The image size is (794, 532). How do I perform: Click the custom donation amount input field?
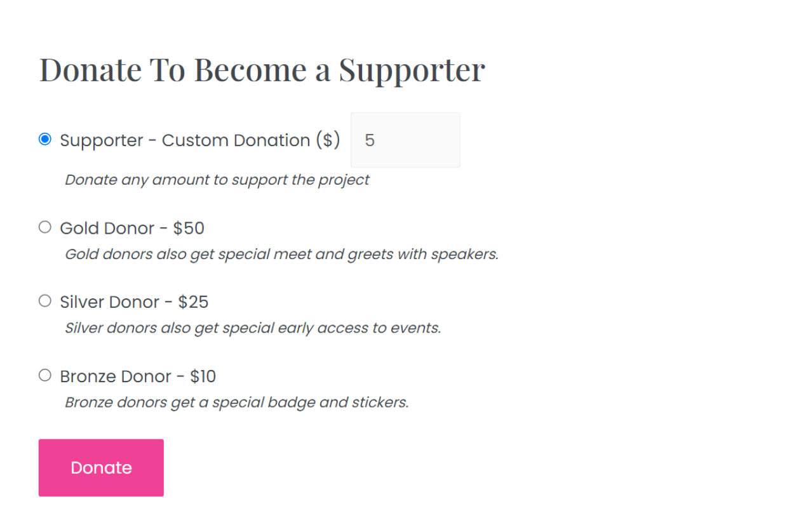pos(405,140)
